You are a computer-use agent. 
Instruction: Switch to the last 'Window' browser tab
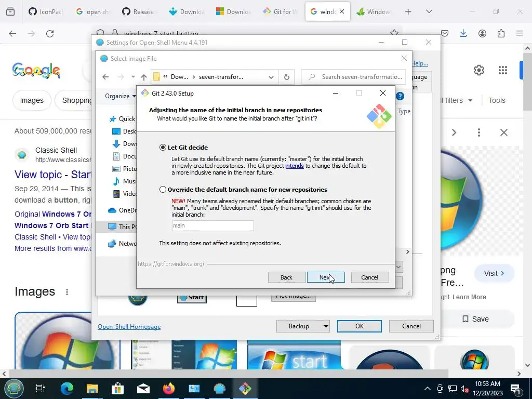(373, 11)
